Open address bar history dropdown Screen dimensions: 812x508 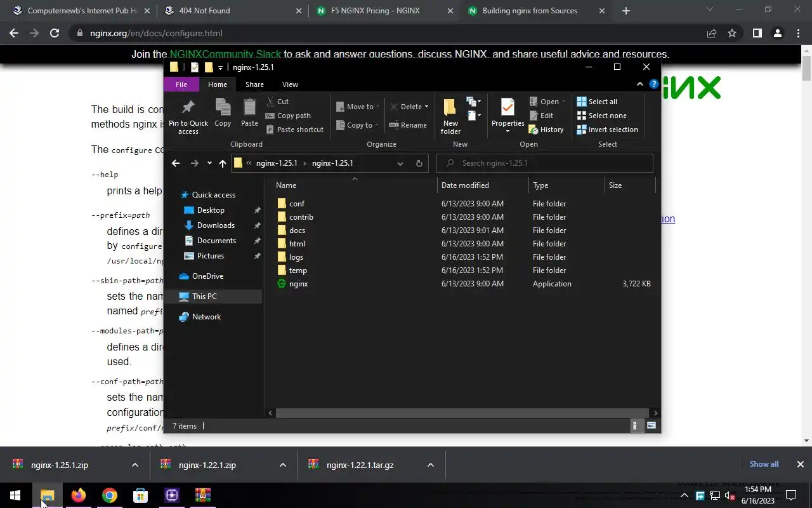(x=400, y=163)
